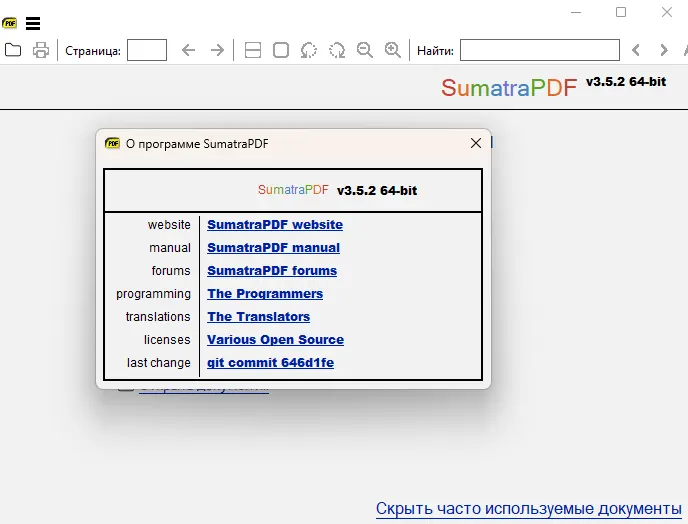Image resolution: width=688 pixels, height=524 pixels.
Task: Open Various Open Source licenses link
Action: coord(276,340)
